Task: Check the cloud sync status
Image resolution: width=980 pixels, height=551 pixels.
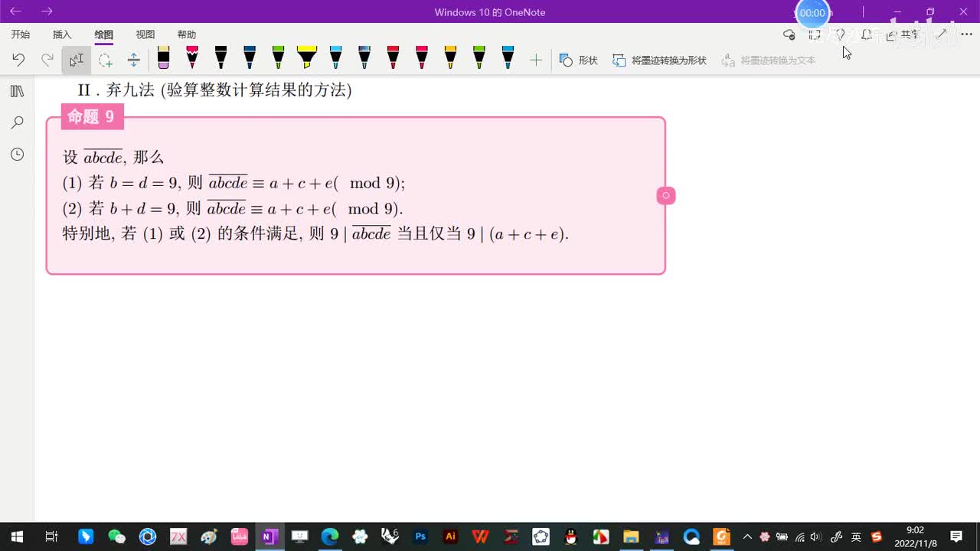Action: 789,34
